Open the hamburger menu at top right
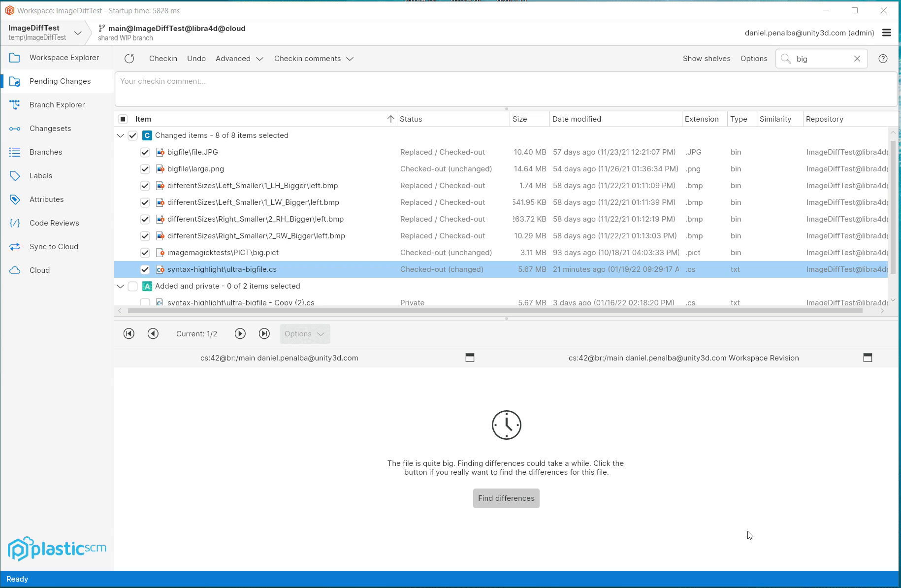Image resolution: width=901 pixels, height=588 pixels. click(887, 33)
